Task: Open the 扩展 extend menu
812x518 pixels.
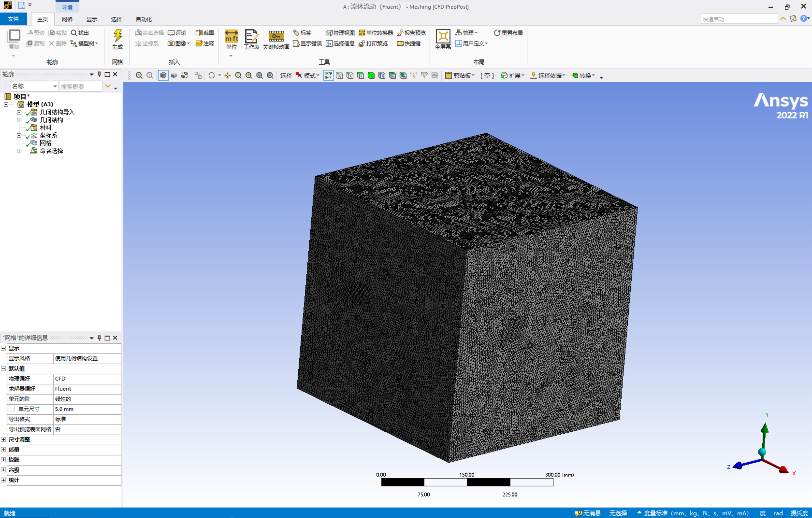Action: (513, 75)
